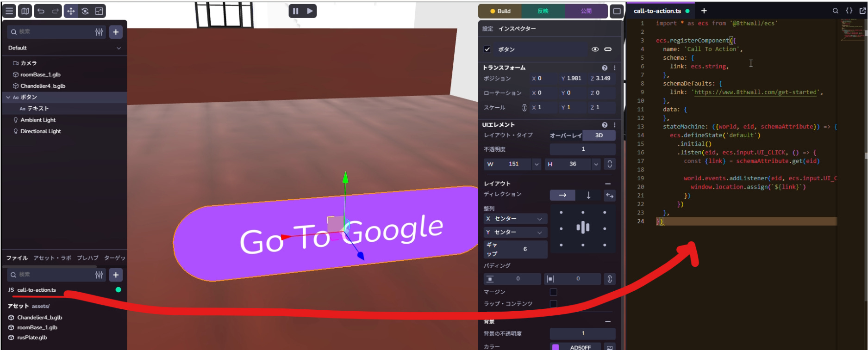Enable the マージン checkbox

pyautogui.click(x=553, y=292)
